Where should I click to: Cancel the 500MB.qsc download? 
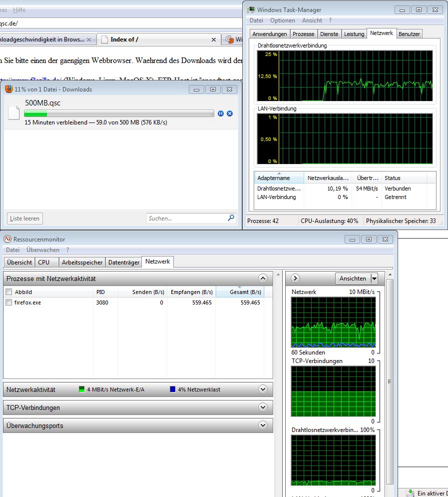230,113
